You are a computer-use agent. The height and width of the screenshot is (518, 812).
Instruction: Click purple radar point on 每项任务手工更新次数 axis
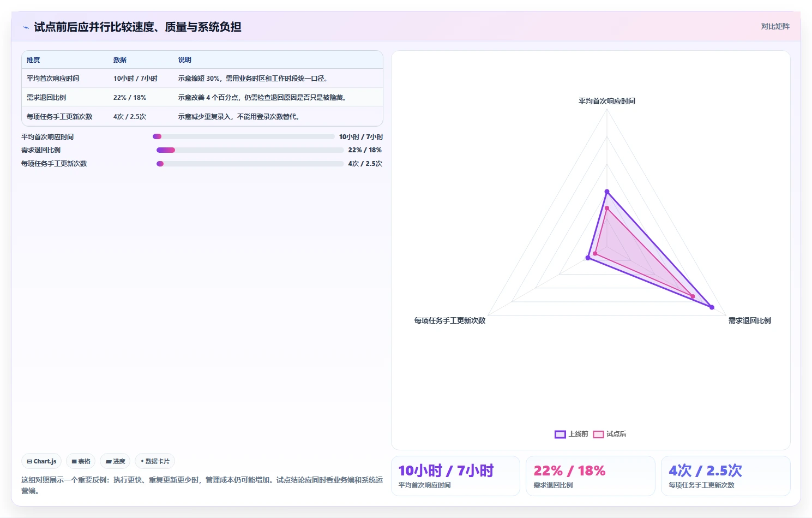[588, 258]
